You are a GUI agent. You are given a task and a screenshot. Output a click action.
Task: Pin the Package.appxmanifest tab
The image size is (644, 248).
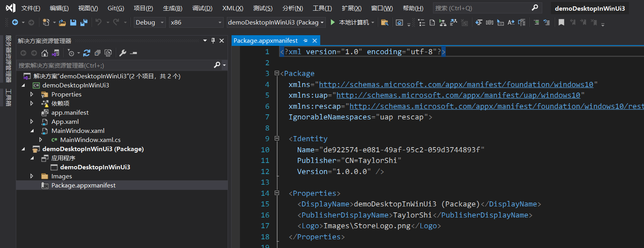[305, 40]
